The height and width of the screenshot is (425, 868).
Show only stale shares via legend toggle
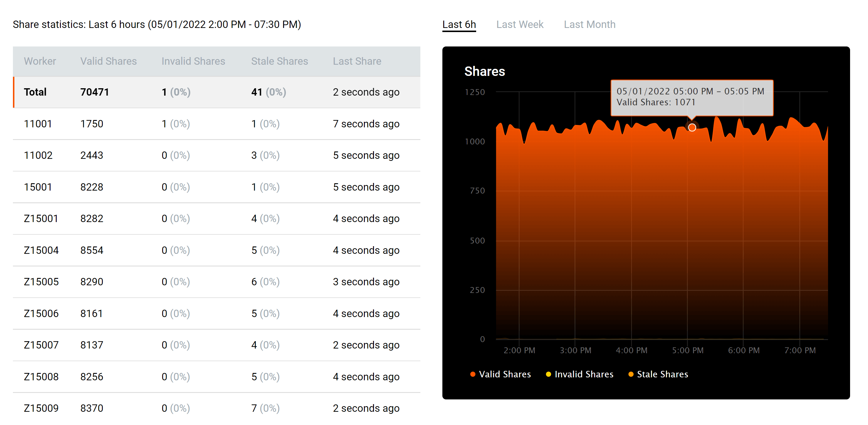tap(632, 374)
